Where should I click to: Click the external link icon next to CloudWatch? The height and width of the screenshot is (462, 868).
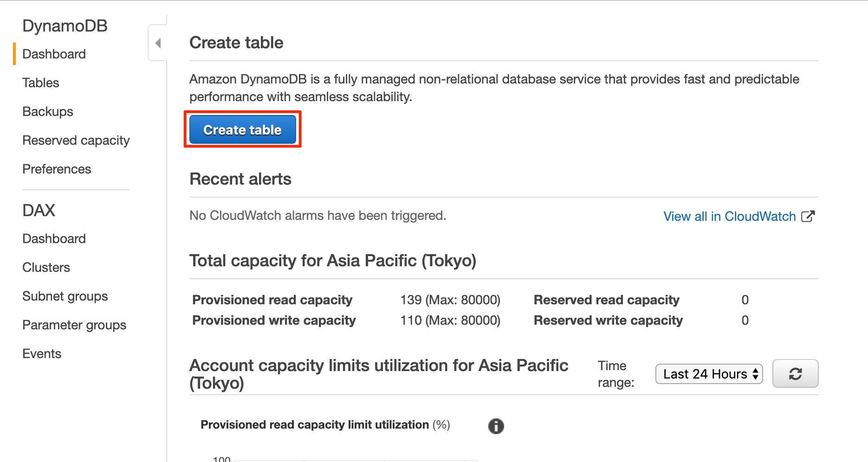point(808,216)
